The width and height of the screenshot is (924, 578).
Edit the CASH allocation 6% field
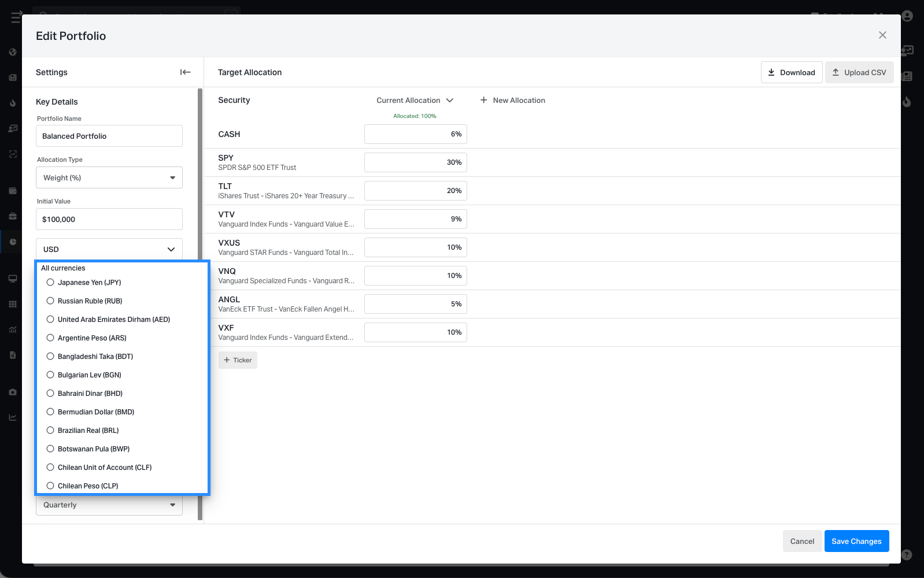point(416,134)
